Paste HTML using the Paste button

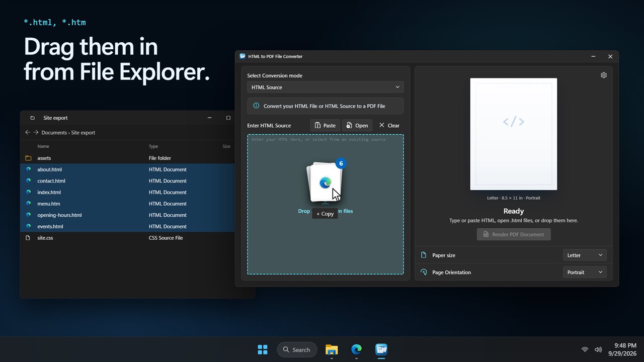tap(325, 125)
